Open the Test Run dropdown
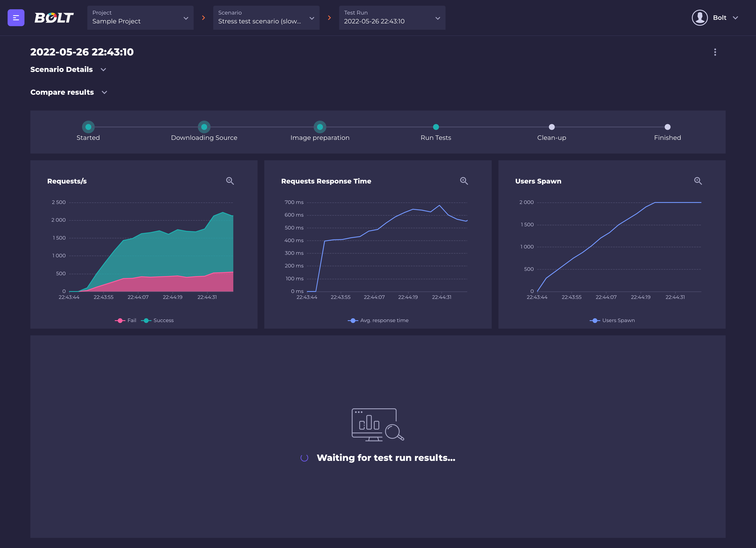 tap(392, 18)
